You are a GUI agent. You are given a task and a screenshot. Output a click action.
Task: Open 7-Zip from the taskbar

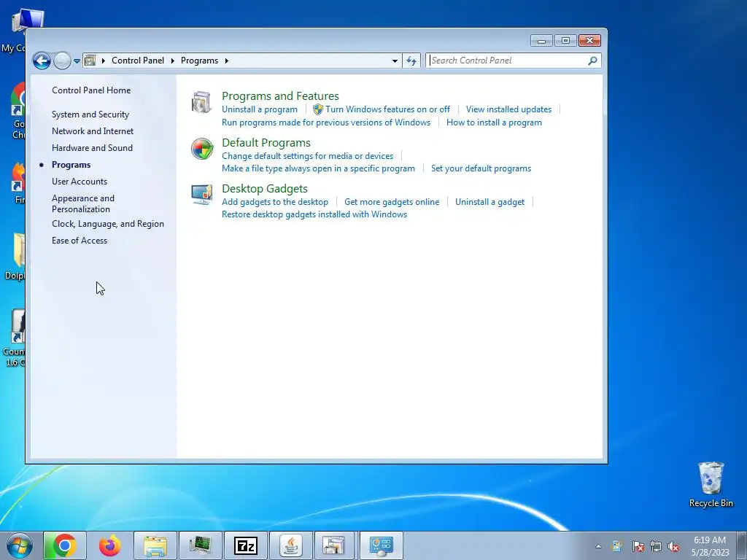246,545
